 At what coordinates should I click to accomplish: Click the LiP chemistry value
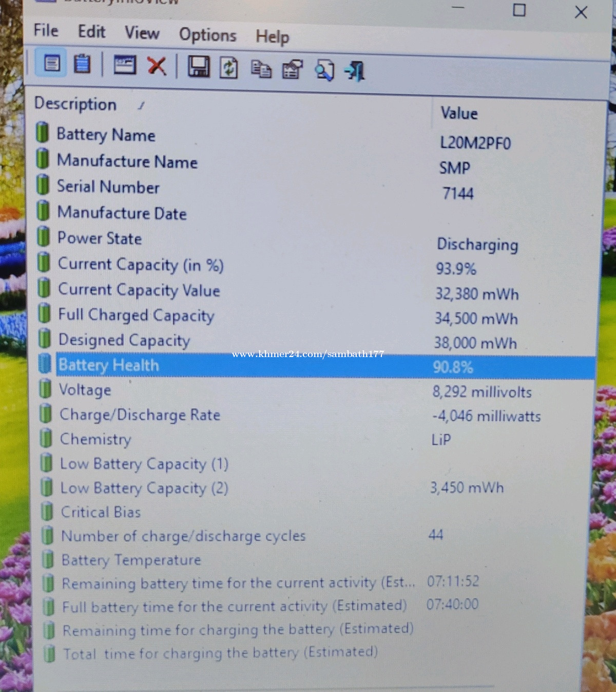point(441,440)
